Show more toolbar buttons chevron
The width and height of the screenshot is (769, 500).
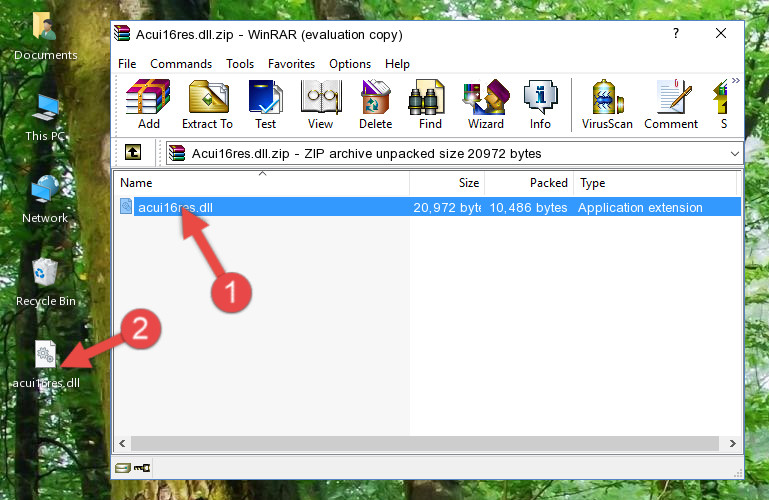pyautogui.click(x=736, y=80)
